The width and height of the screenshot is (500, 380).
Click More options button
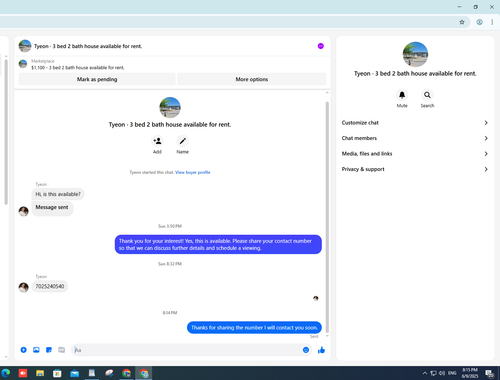pyautogui.click(x=252, y=79)
